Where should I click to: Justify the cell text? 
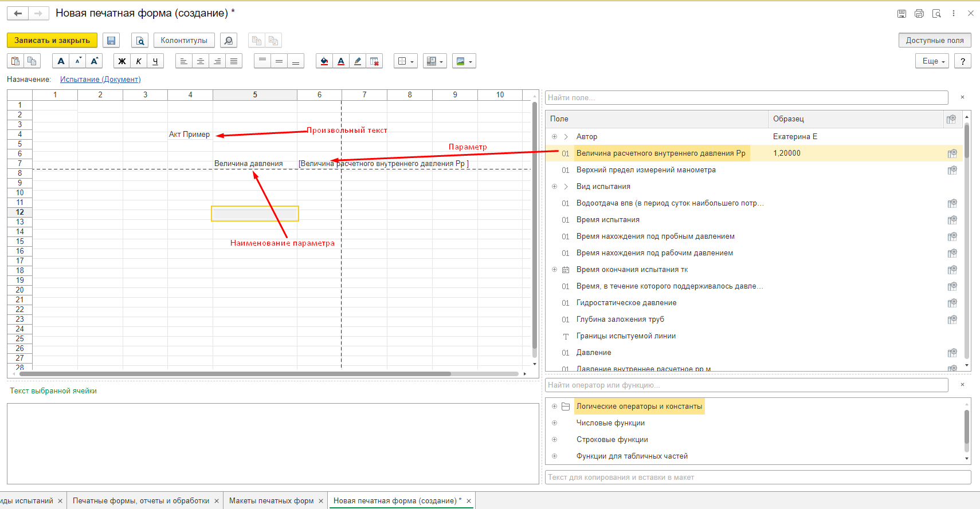point(234,61)
